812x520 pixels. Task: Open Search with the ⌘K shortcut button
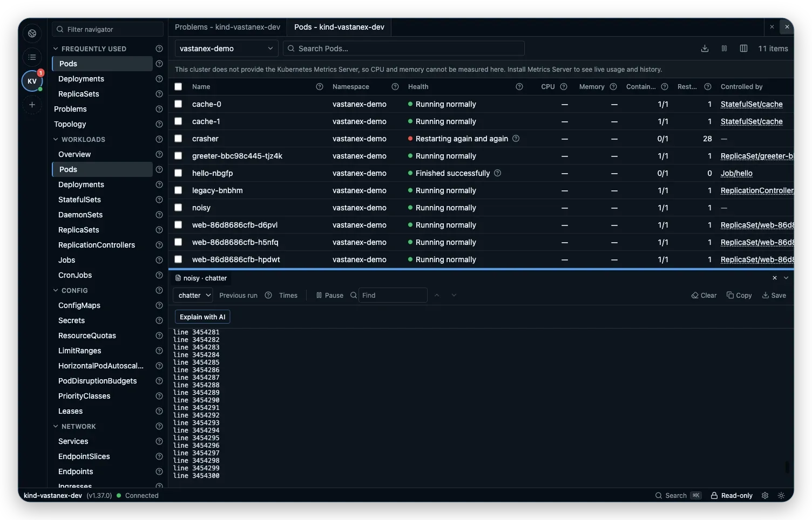(x=678, y=496)
